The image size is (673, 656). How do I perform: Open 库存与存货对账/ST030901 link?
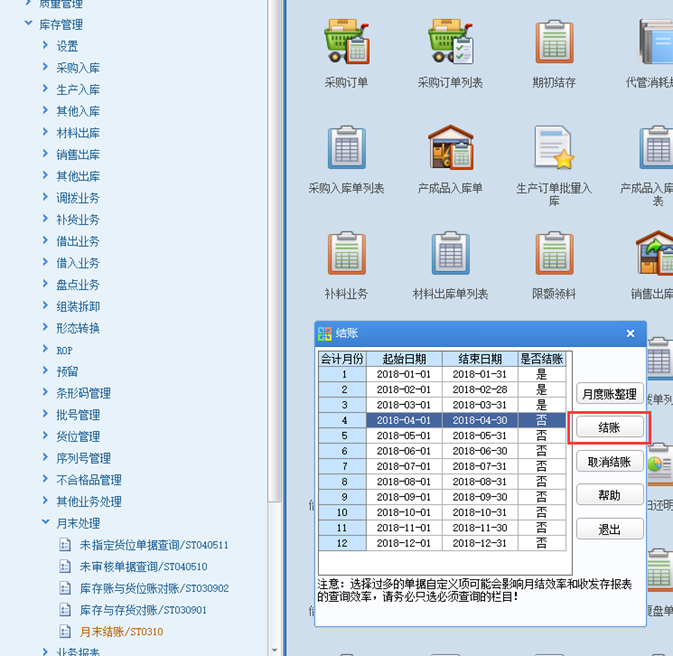click(x=143, y=610)
